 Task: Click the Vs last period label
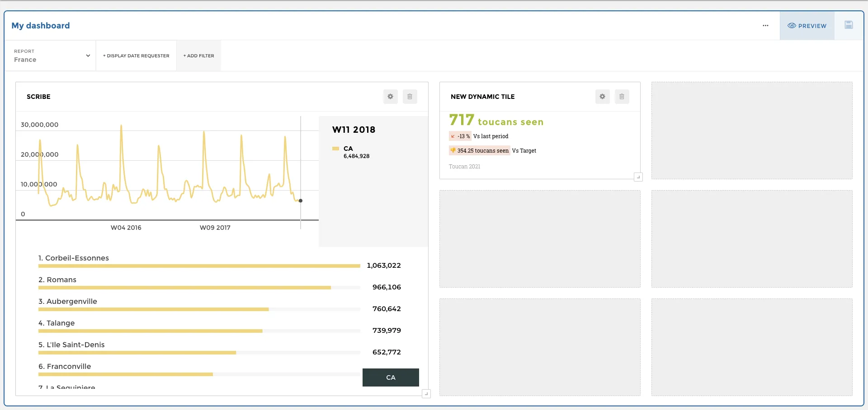491,136
